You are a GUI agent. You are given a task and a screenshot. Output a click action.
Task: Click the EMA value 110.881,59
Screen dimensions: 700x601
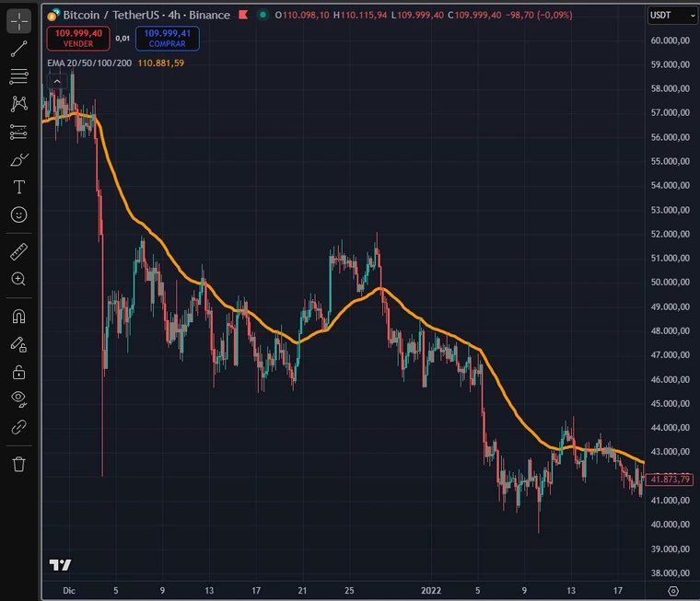(160, 63)
